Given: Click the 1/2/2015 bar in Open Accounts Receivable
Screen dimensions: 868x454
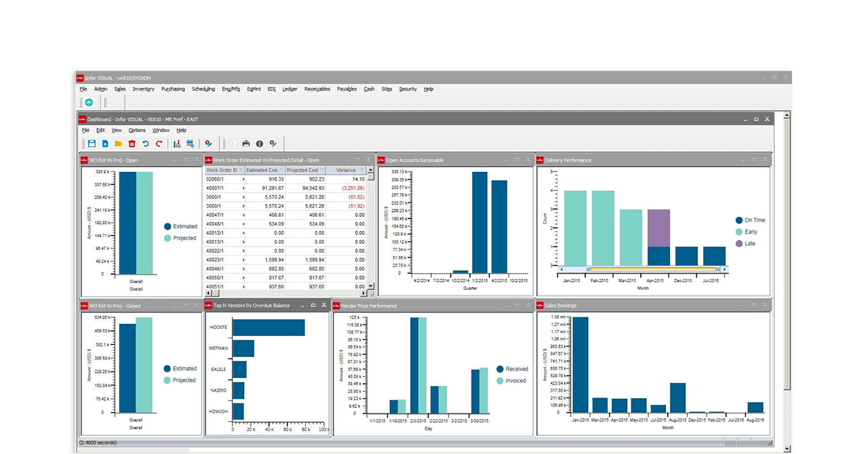Looking at the screenshot, I should (480, 223).
